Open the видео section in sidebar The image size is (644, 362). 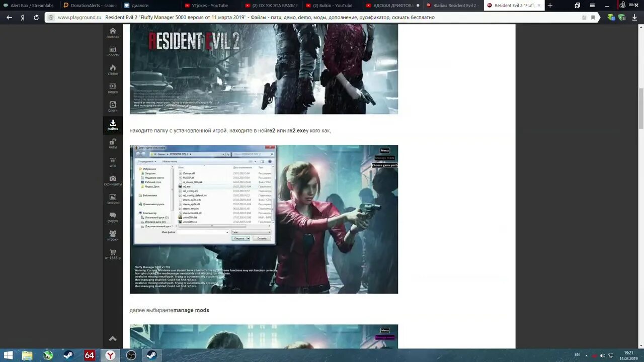coord(113,88)
